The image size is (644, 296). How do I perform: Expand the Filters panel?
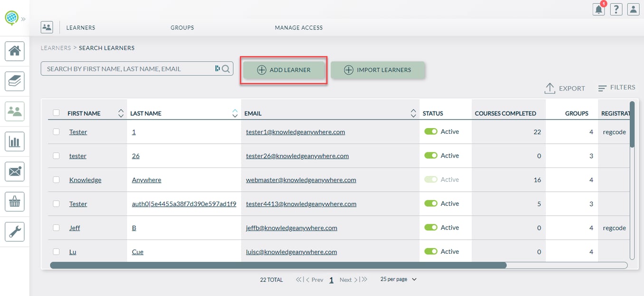coord(616,88)
